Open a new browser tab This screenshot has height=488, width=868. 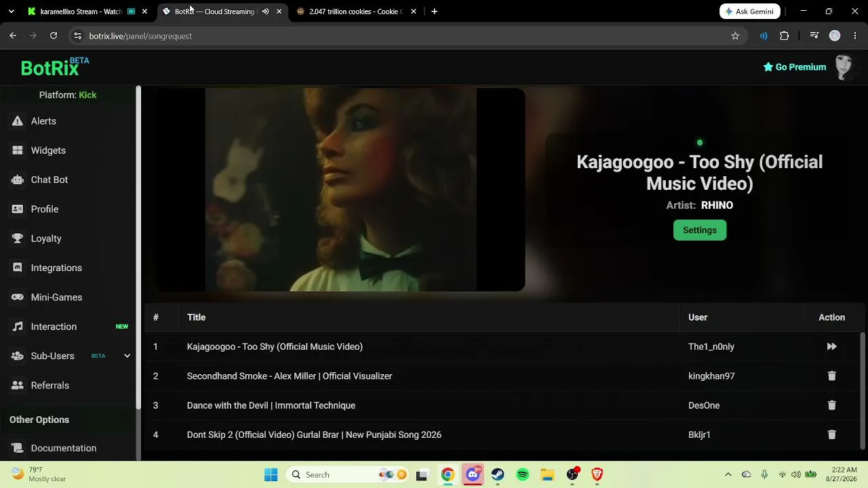pyautogui.click(x=434, y=12)
